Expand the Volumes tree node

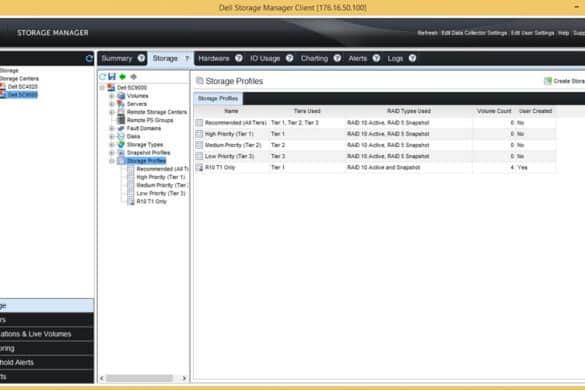pos(112,96)
